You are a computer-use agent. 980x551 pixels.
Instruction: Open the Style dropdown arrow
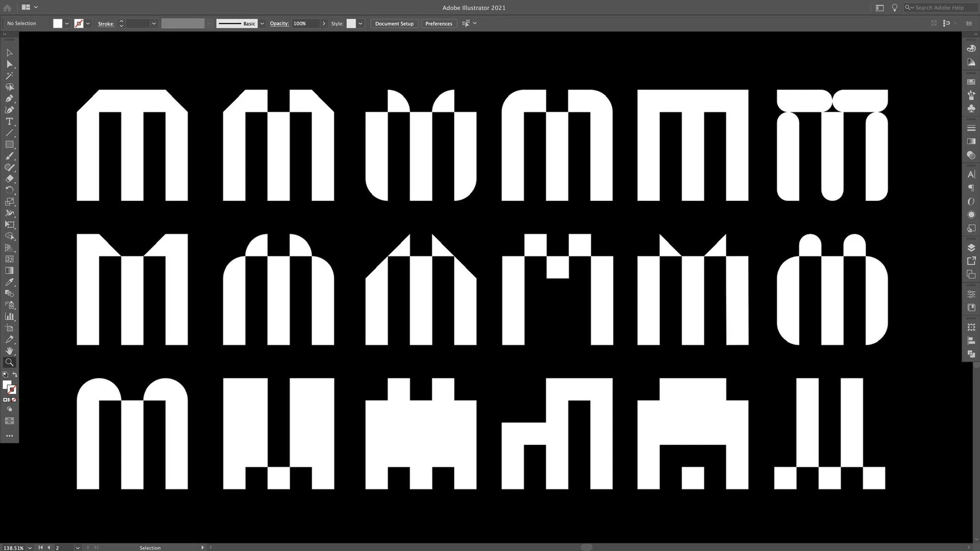360,23
